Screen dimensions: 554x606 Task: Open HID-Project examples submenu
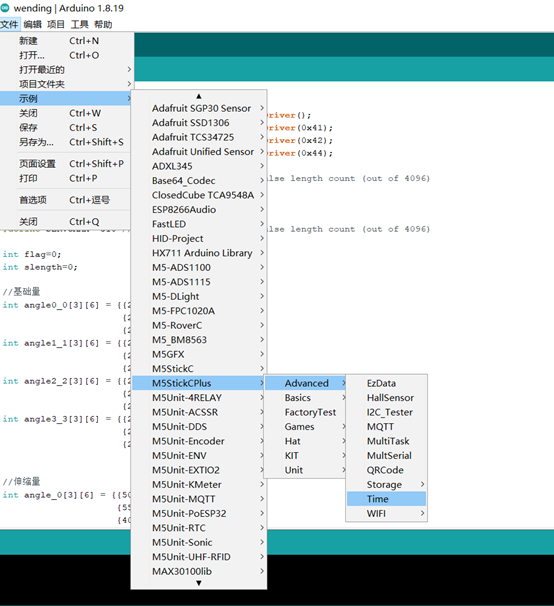pos(199,238)
